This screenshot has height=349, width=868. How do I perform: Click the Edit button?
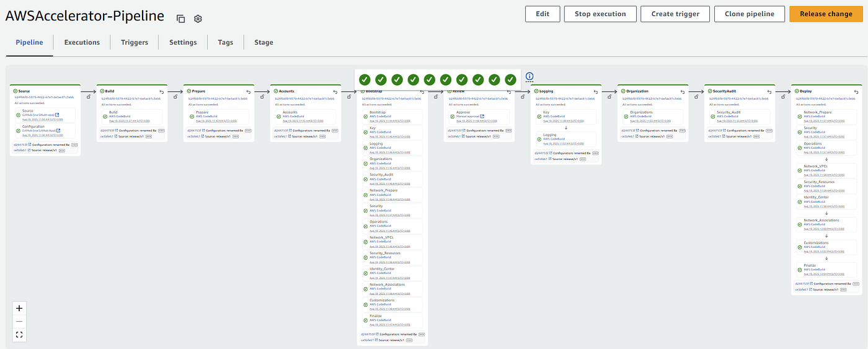[542, 14]
